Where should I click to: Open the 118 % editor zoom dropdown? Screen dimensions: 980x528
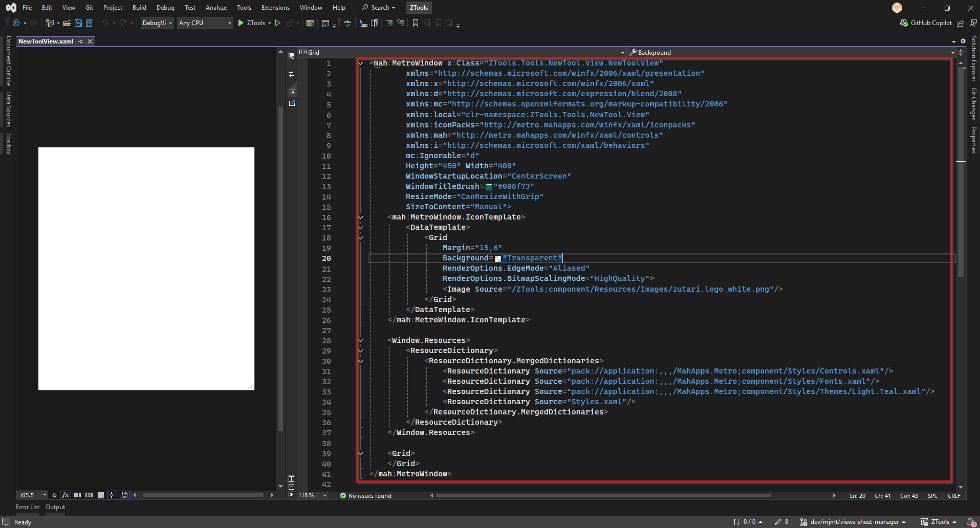click(x=324, y=495)
